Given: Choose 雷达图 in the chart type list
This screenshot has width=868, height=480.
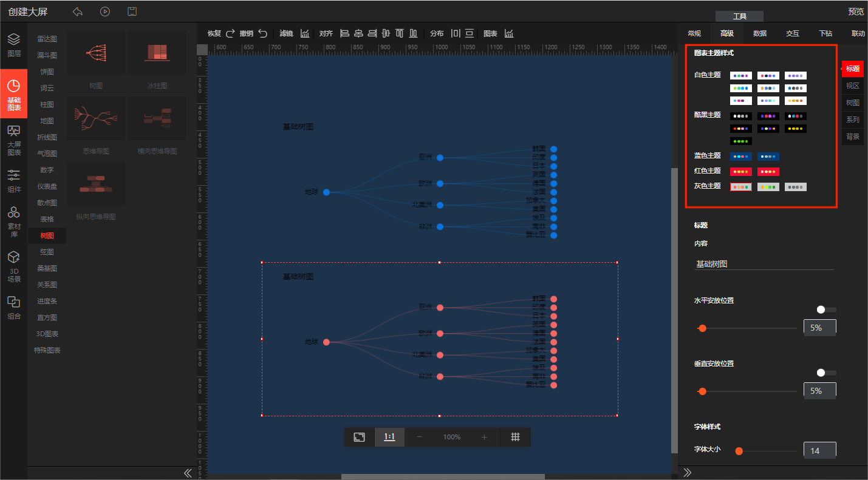Looking at the screenshot, I should coord(47,39).
